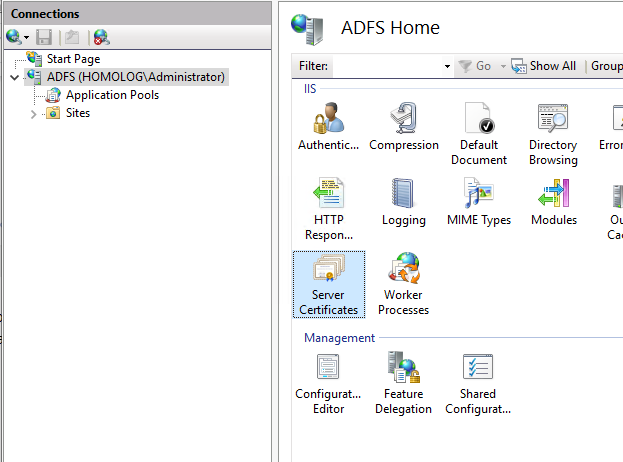
Task: Select Application Pools node
Action: [x=112, y=95]
